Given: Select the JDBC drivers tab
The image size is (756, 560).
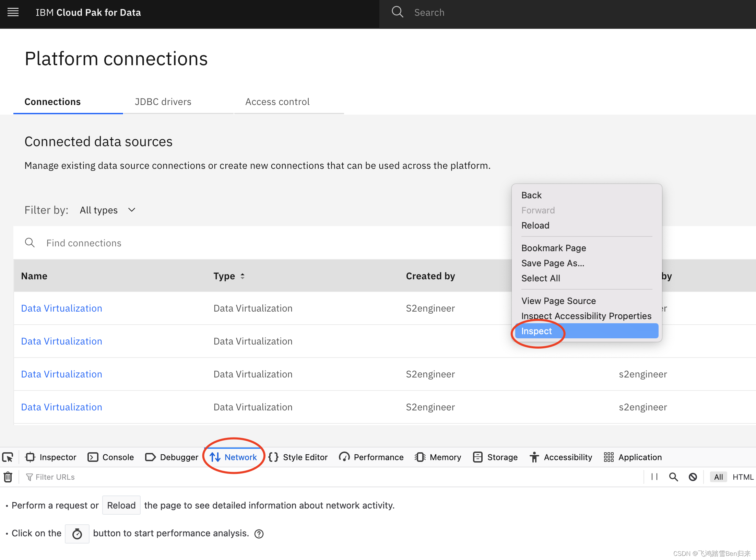Looking at the screenshot, I should click(163, 102).
